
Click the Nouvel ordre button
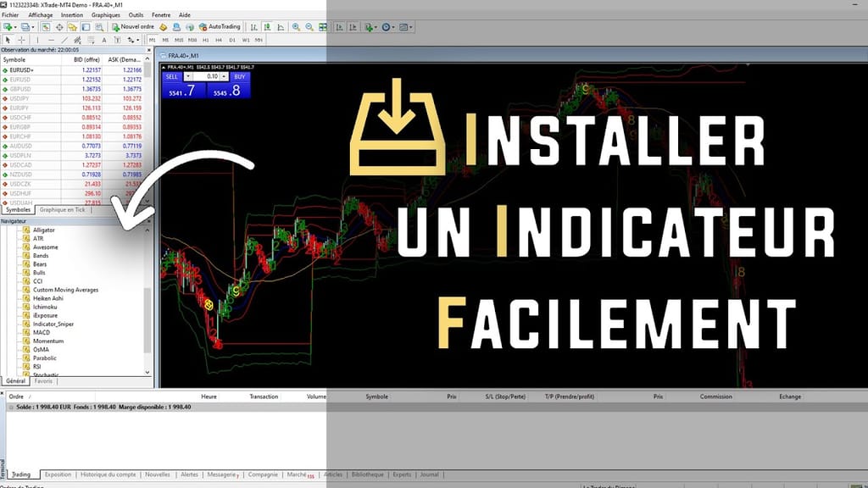pyautogui.click(x=133, y=26)
